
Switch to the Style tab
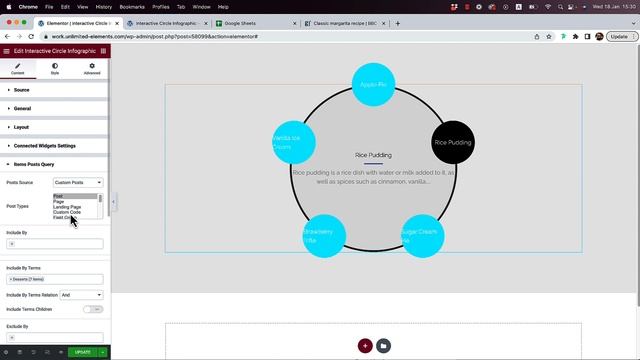[x=55, y=69]
